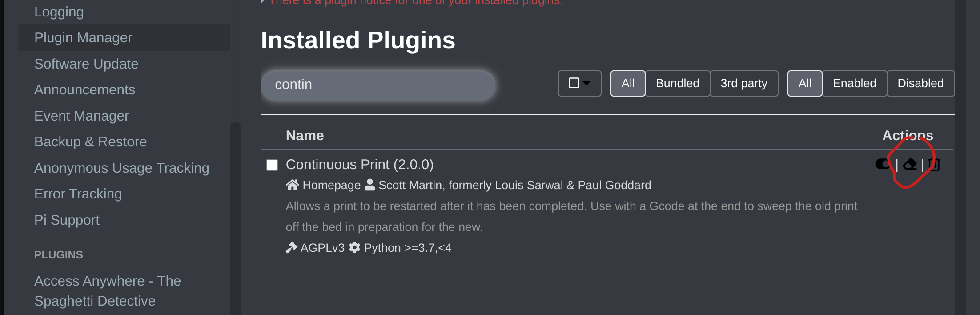The width and height of the screenshot is (980, 315).
Task: Disable the Continuous Print plugin via its toggle
Action: pyautogui.click(x=882, y=164)
